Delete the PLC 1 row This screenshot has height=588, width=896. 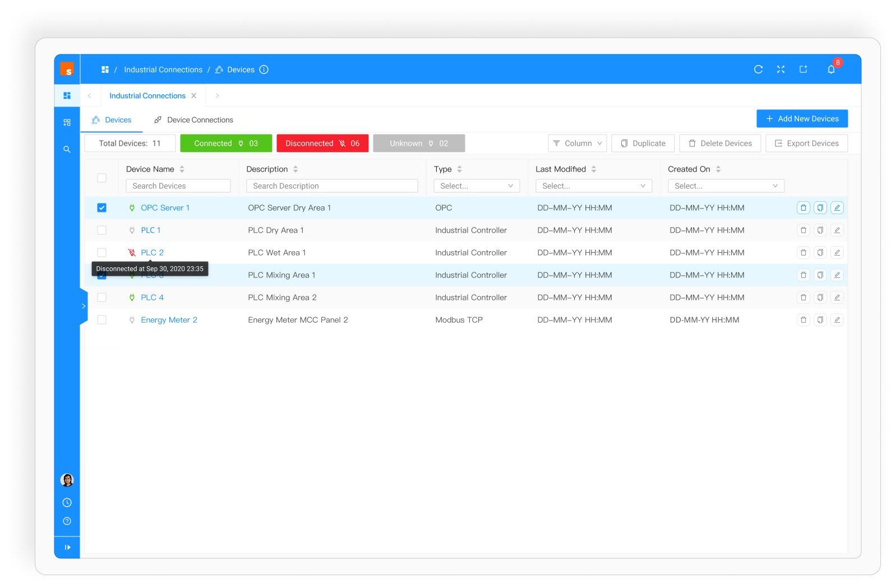tap(803, 230)
